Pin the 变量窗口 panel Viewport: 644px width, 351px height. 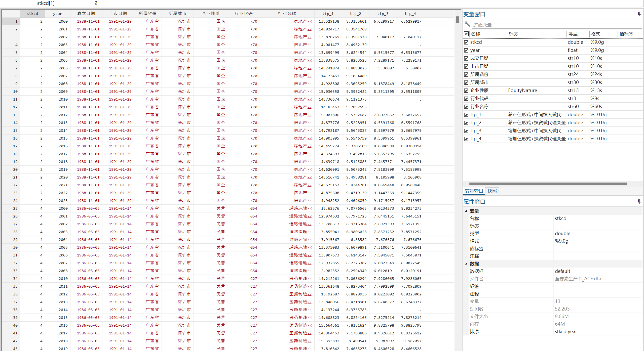coord(639,14)
